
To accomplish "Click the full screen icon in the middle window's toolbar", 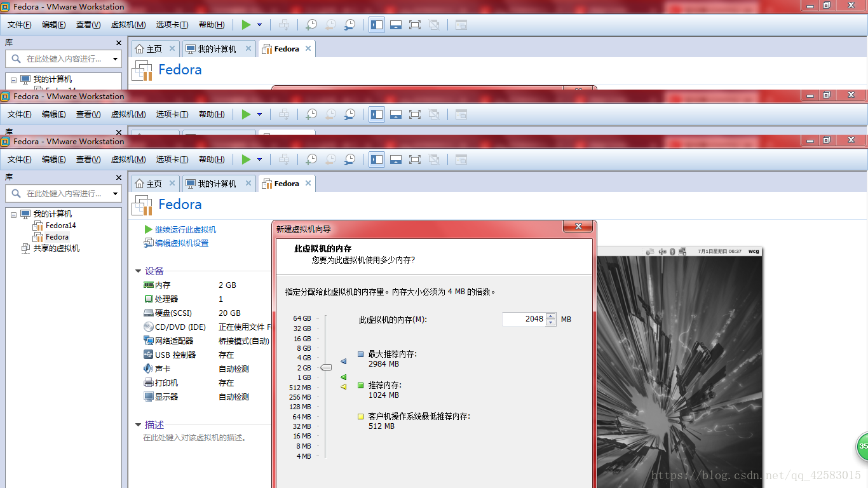I will 415,114.
